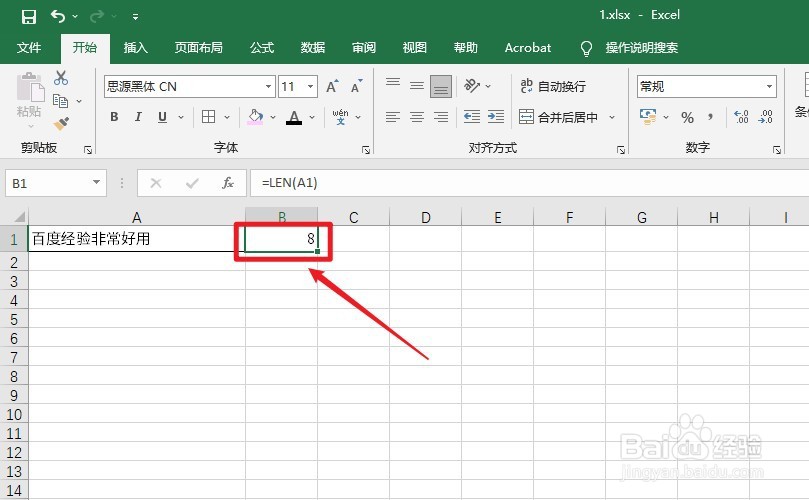Apply fill color bucket swatch
This screenshot has height=500, width=809.
point(255,117)
